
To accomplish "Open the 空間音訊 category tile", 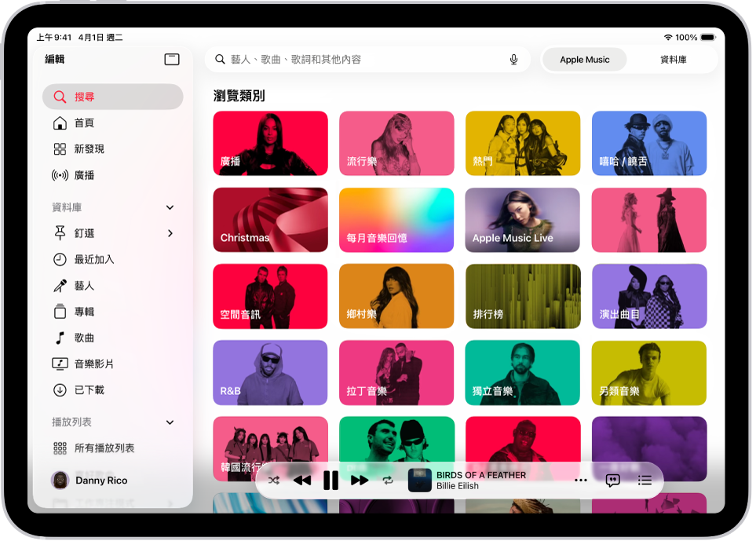I will [x=271, y=296].
